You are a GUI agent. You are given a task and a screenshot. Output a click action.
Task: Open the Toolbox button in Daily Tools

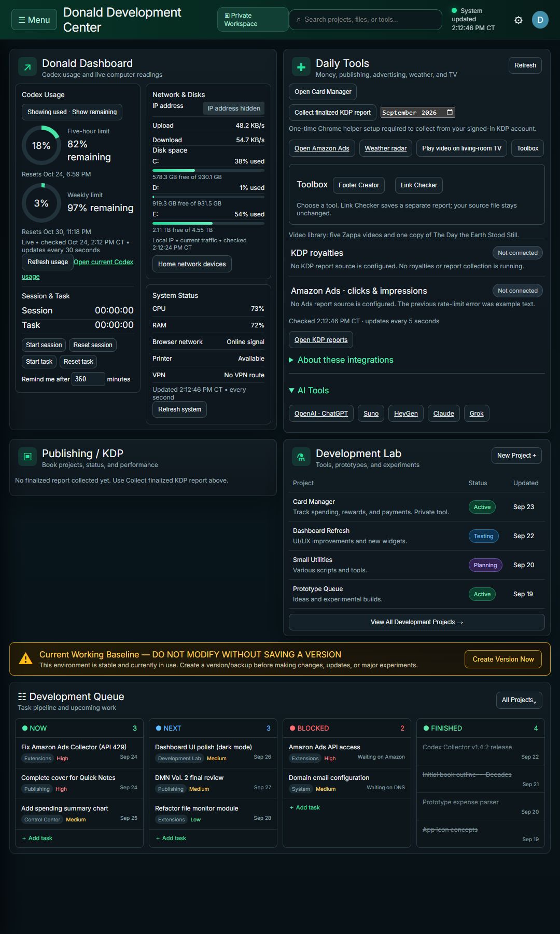tap(528, 148)
